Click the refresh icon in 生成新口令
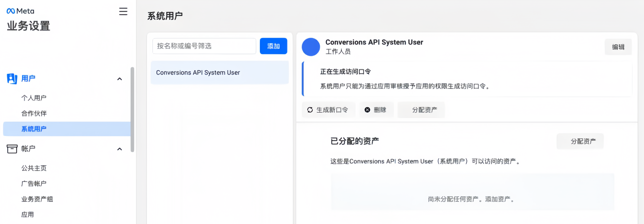644x224 pixels. pyautogui.click(x=310, y=110)
